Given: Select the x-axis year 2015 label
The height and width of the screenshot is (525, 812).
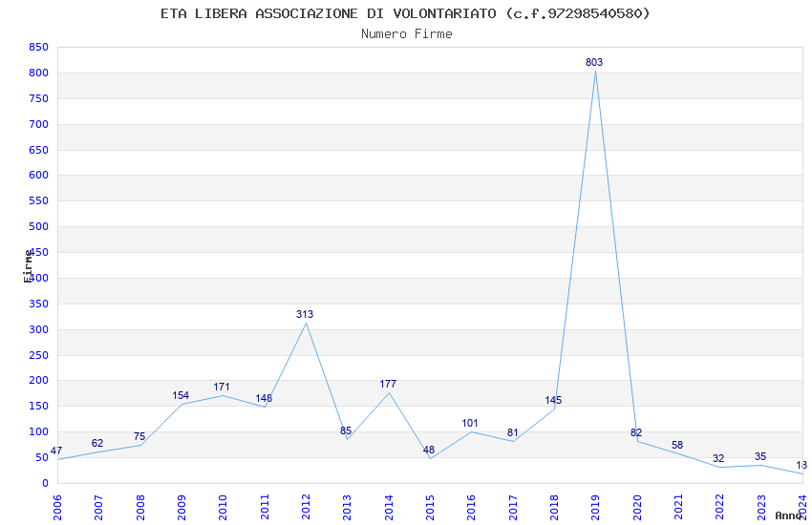Looking at the screenshot, I should (x=430, y=508).
